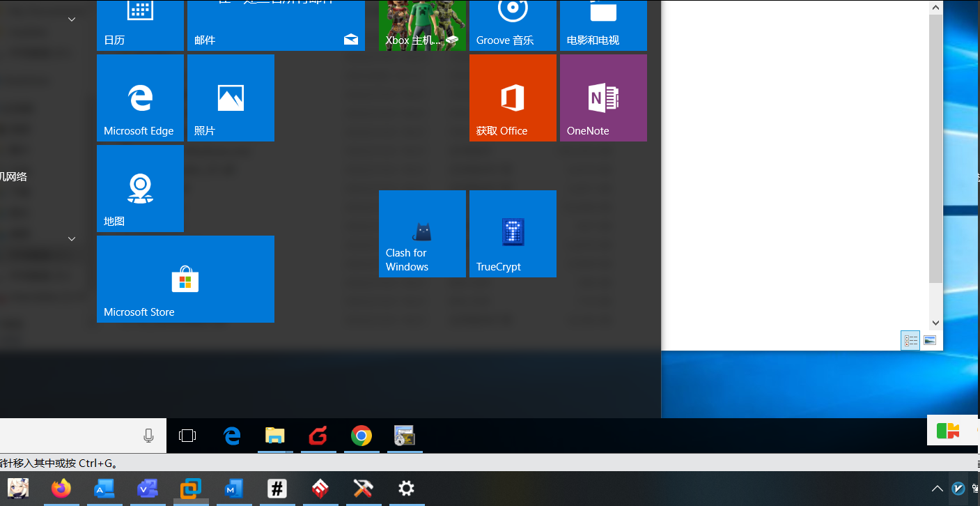Open Firefox from the host taskbar

coord(61,489)
